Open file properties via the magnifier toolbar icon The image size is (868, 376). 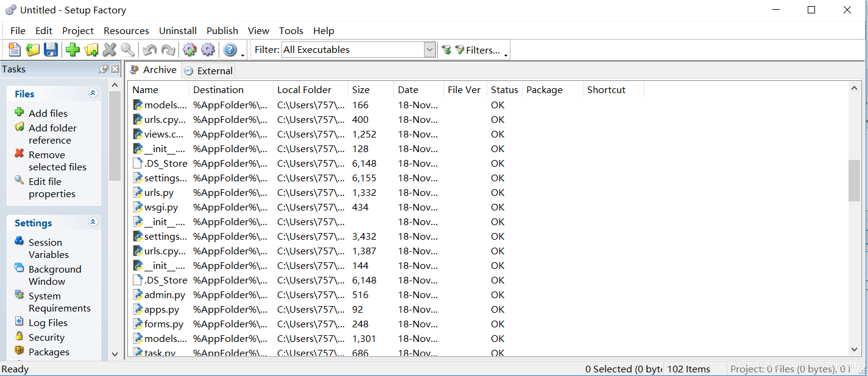point(127,50)
